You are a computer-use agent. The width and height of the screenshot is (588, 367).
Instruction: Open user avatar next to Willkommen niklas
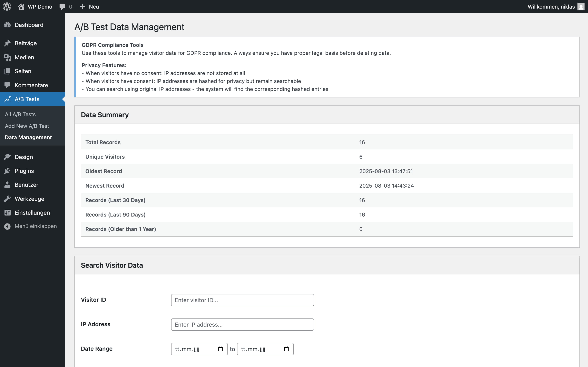click(x=581, y=7)
